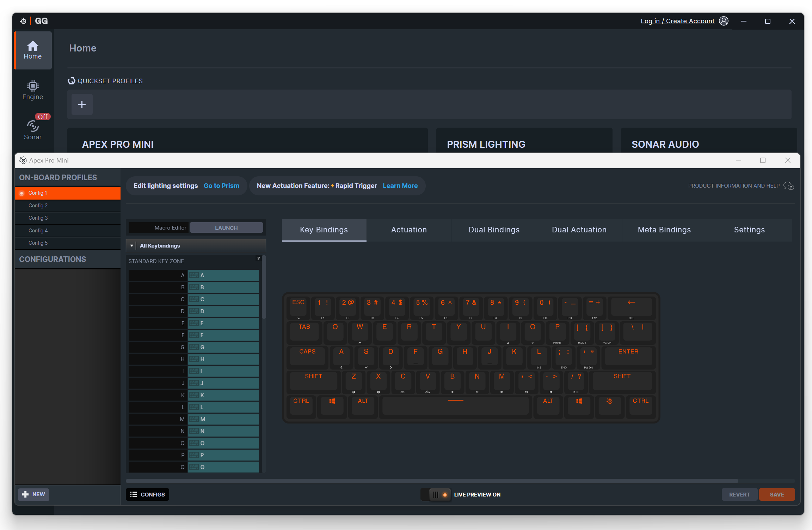Click the standard key zone help icon

pos(258,258)
